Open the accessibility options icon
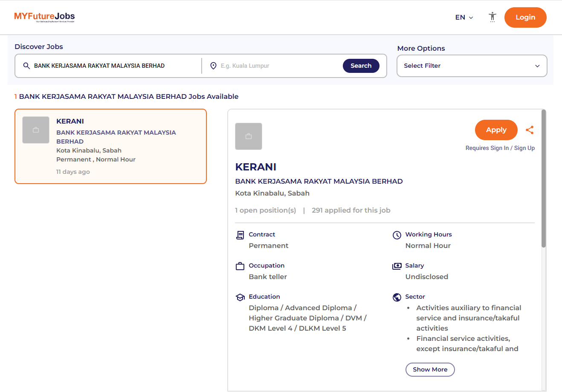Image resolution: width=562 pixels, height=392 pixels. tap(492, 17)
